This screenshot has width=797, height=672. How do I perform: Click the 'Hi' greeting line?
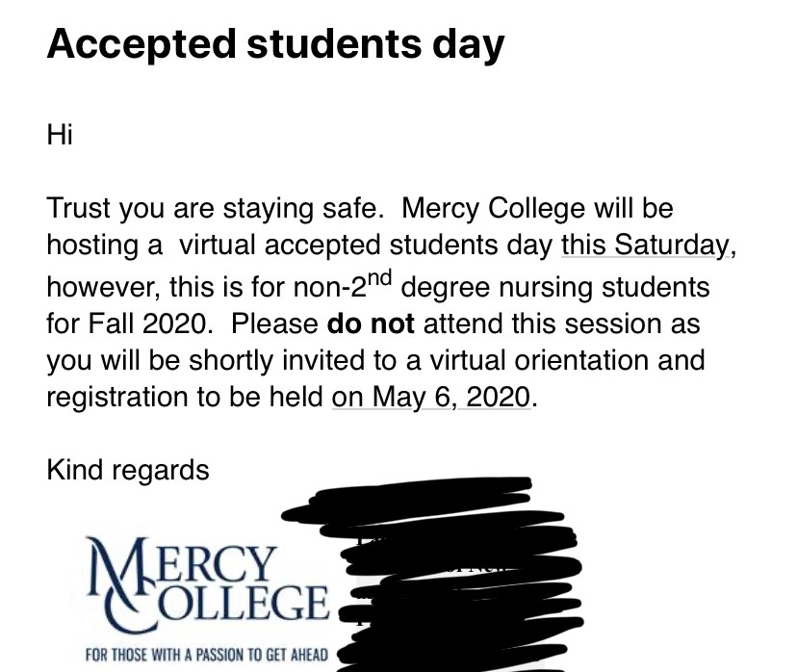pos(60,135)
